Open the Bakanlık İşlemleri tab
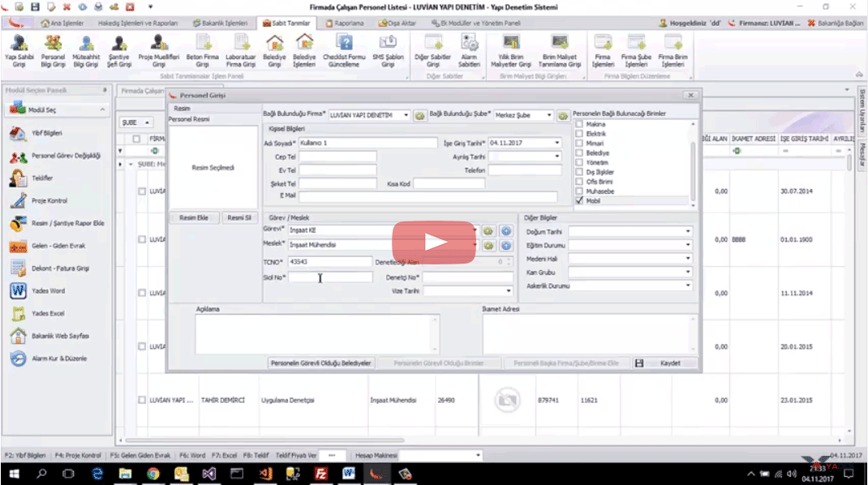The image size is (868, 485). 221,23
